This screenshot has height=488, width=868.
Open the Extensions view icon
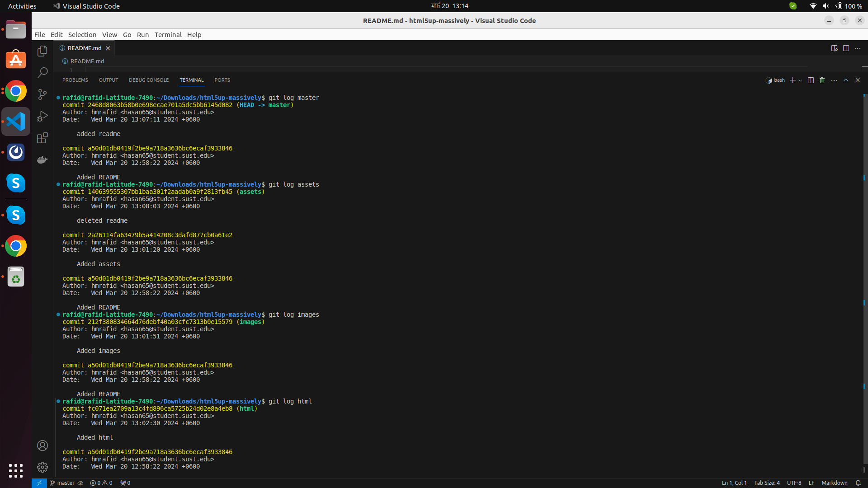coord(42,138)
